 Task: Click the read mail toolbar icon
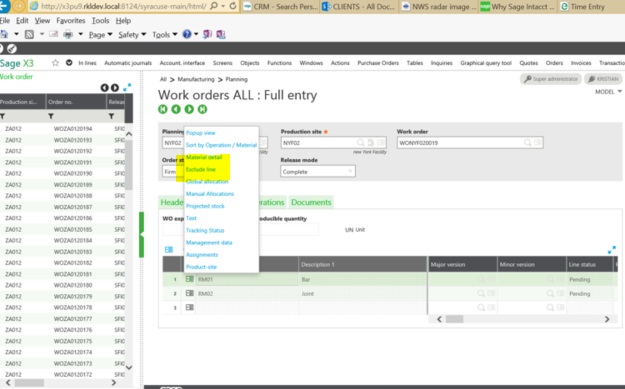[53, 34]
